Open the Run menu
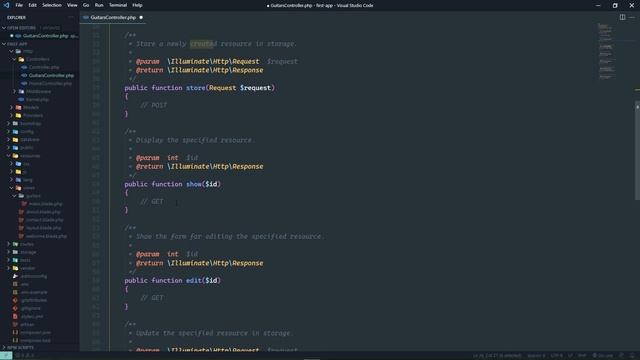The height and width of the screenshot is (360, 640). click(x=99, y=5)
